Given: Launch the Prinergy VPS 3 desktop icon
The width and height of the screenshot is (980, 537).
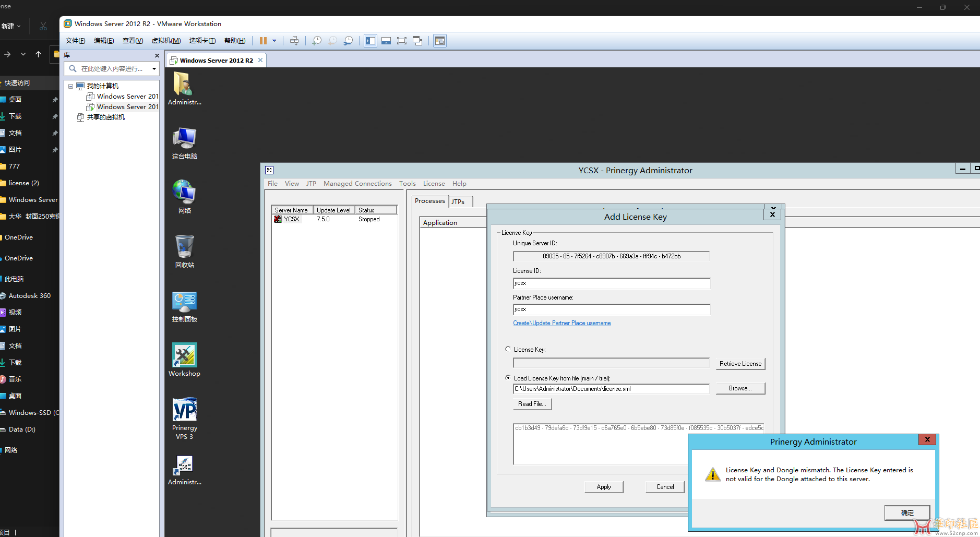Looking at the screenshot, I should (184, 419).
